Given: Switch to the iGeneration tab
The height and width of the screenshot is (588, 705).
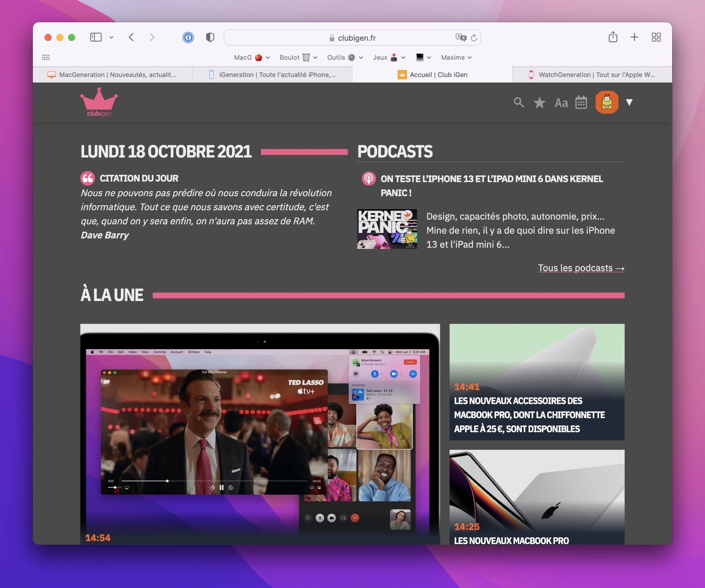Looking at the screenshot, I should pos(272,75).
